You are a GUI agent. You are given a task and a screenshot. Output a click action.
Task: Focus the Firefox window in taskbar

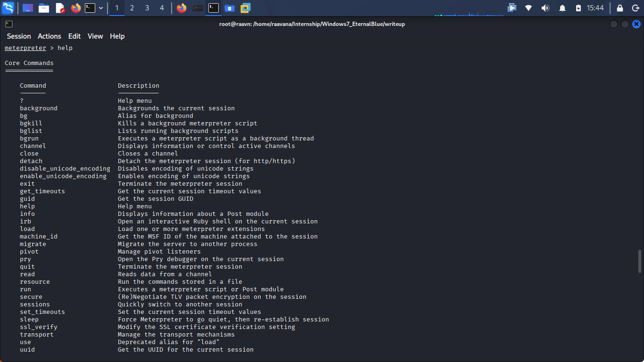[x=182, y=8]
